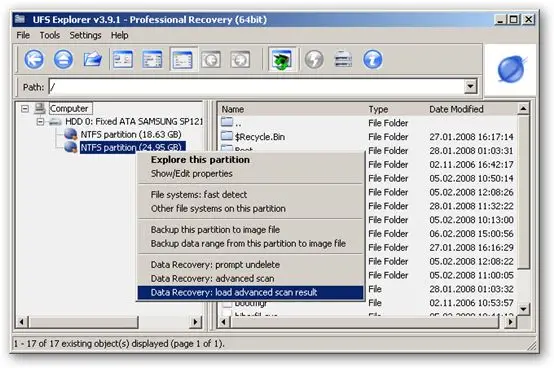Screen dimensions: 554x368
Task: Click the date 02.11.2006 10:53:57
Action: (471, 303)
